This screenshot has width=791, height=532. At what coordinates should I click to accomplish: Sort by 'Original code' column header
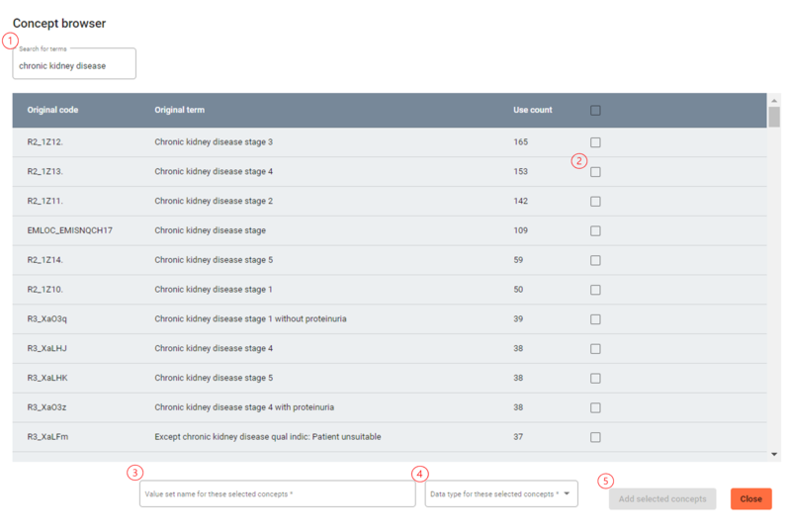(52, 110)
